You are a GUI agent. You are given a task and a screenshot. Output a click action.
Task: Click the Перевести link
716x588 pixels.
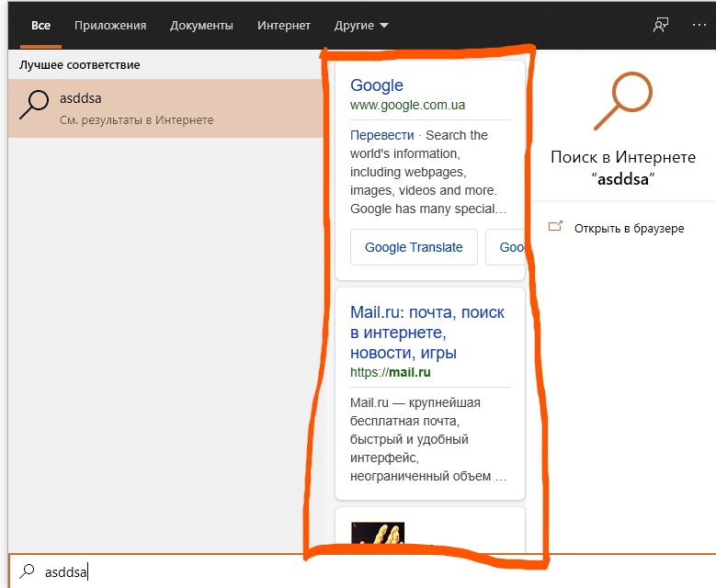point(381,135)
